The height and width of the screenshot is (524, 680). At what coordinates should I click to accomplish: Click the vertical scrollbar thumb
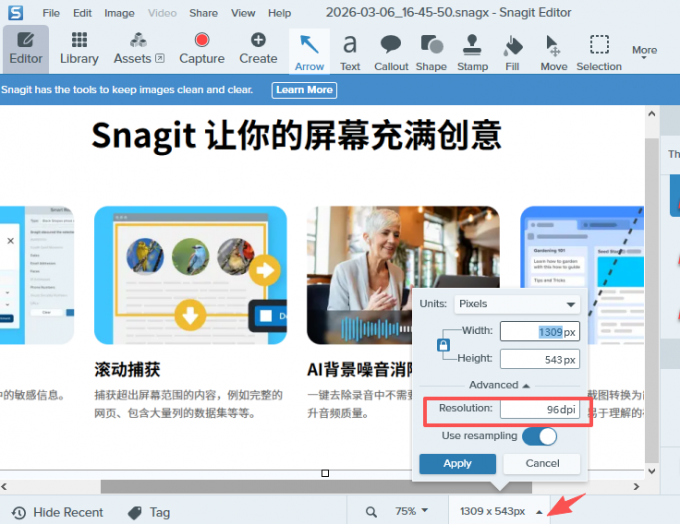tap(651, 300)
